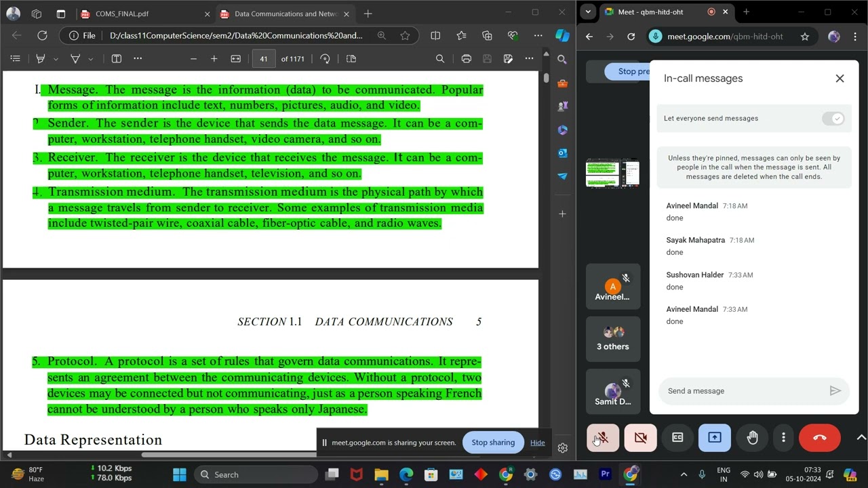868x488 pixels.
Task: Open Premiere Pro from the taskbar
Action: click(x=606, y=474)
